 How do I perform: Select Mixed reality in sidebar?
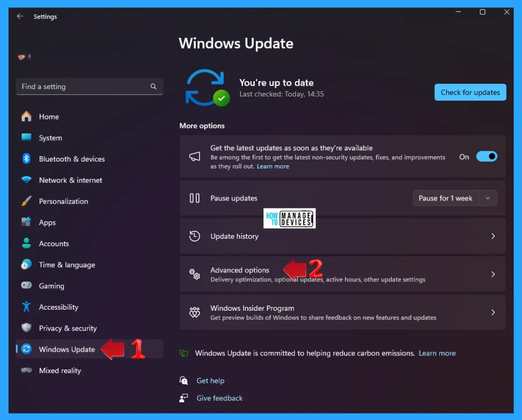[x=90, y=370]
